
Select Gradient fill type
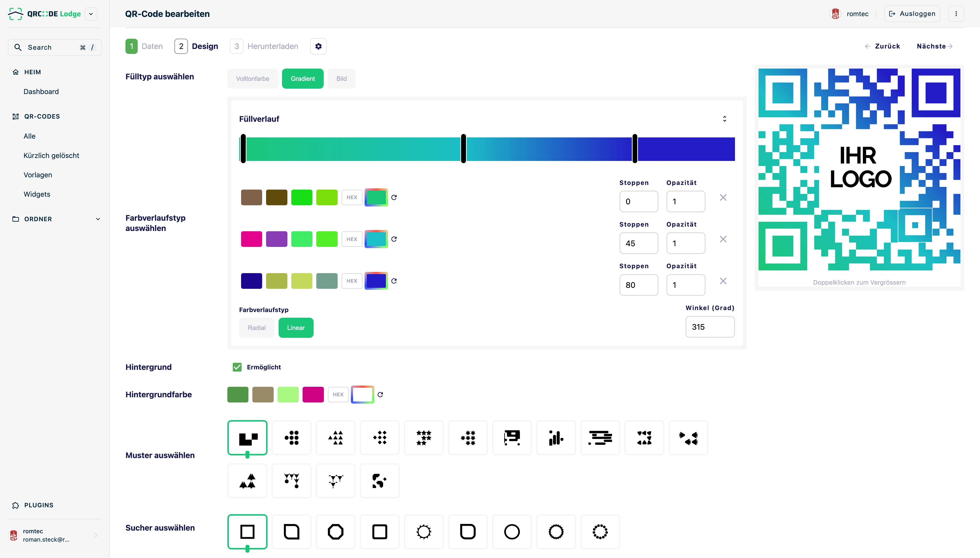(303, 79)
